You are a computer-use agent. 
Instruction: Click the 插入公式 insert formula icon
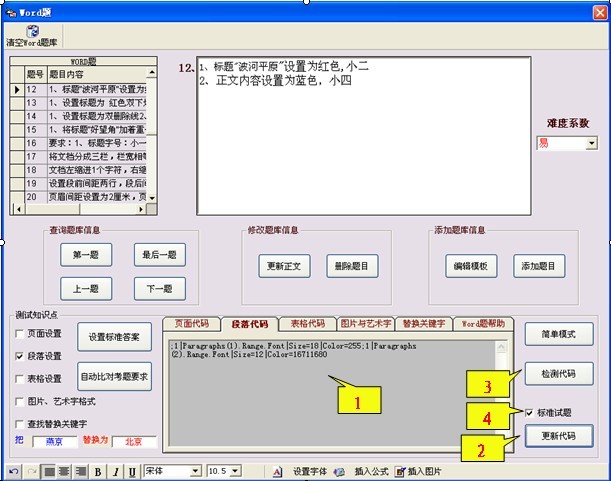coord(339,472)
